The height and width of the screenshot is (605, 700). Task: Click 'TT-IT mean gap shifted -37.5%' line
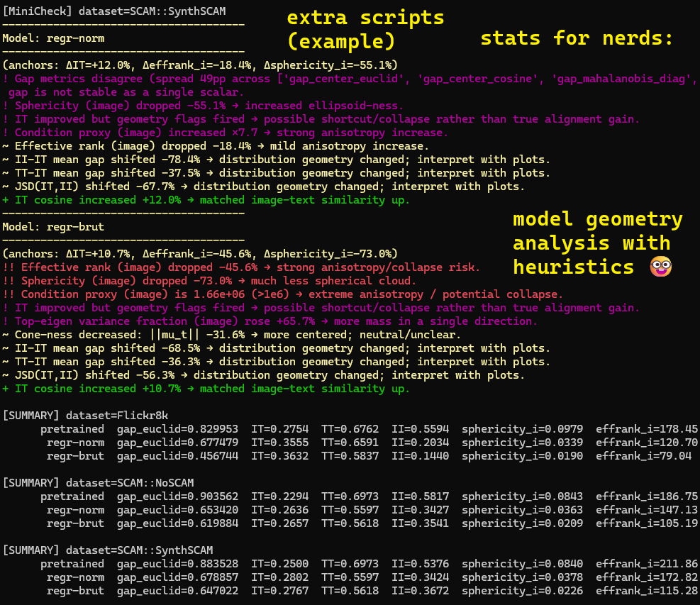click(x=277, y=173)
